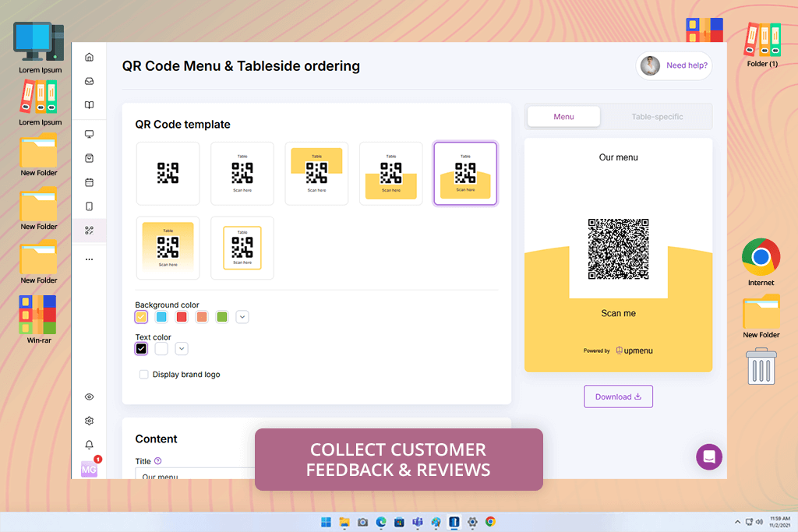
Task: Download the QR code
Action: [618, 396]
